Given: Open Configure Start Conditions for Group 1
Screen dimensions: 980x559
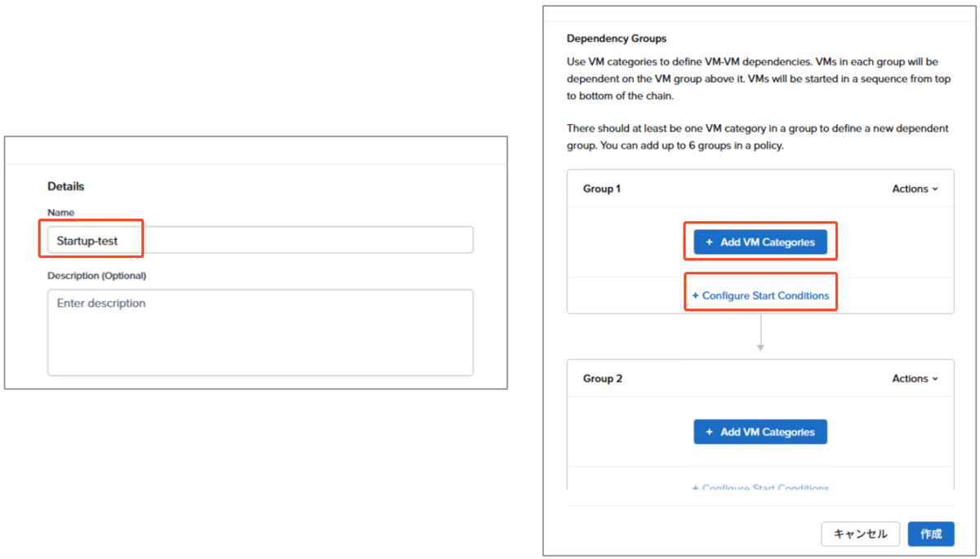Looking at the screenshot, I should [760, 295].
